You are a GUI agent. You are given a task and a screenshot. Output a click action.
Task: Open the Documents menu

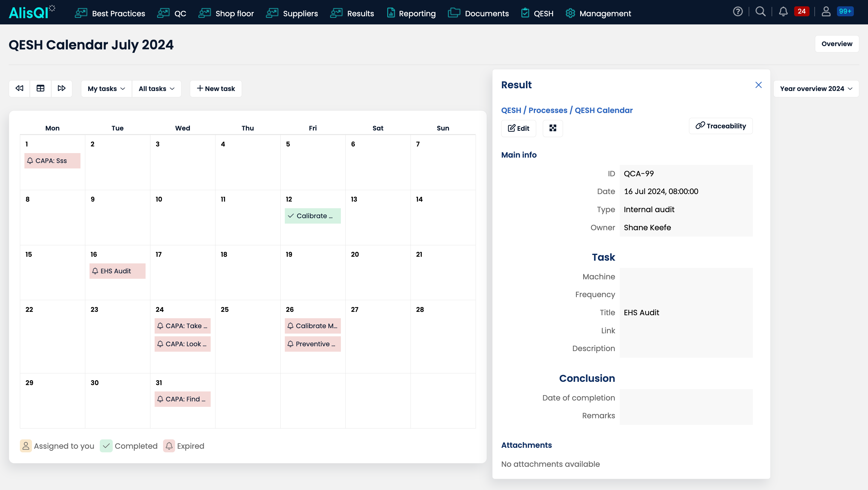coord(478,14)
